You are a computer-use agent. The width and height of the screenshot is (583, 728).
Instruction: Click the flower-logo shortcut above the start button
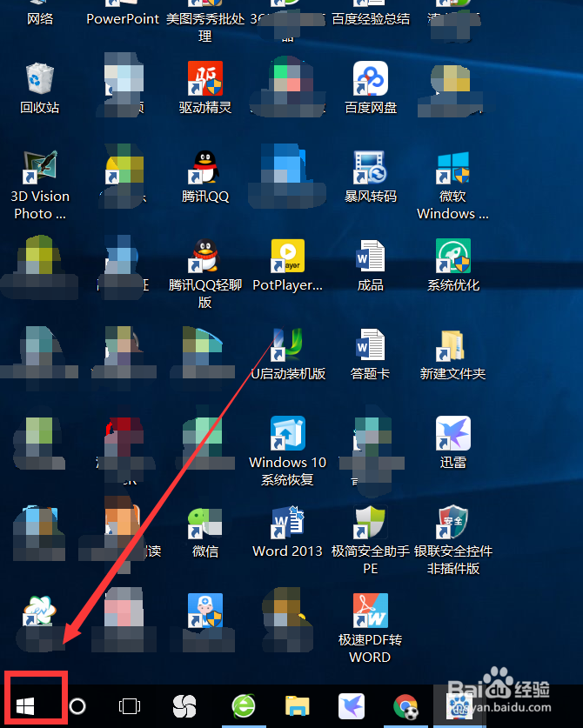[40, 611]
